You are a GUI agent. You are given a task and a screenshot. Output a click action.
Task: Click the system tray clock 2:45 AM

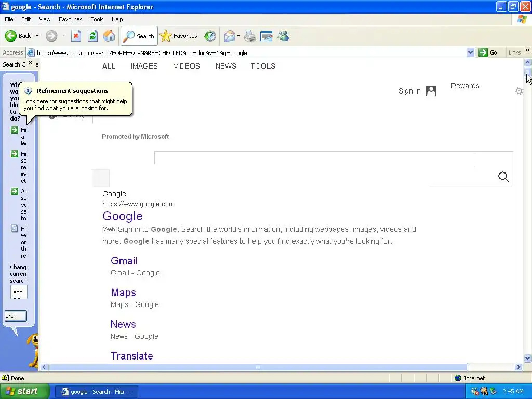(513, 392)
